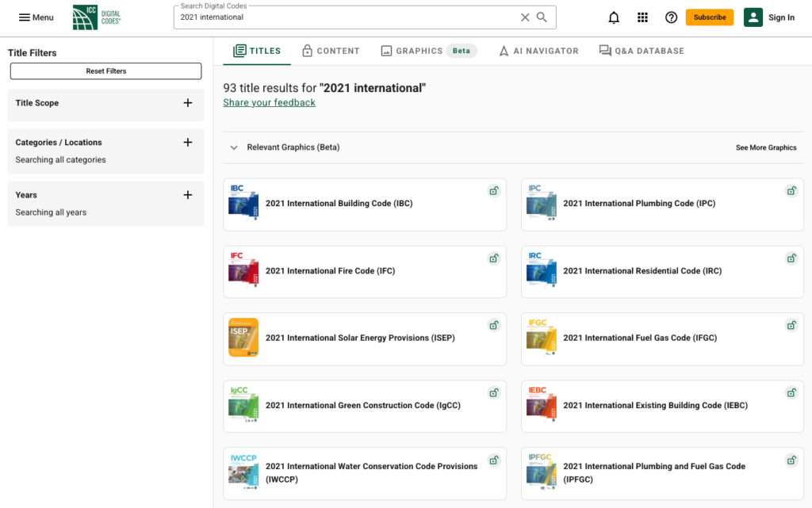The image size is (812, 508).
Task: Open the help question mark
Action: [671, 17]
